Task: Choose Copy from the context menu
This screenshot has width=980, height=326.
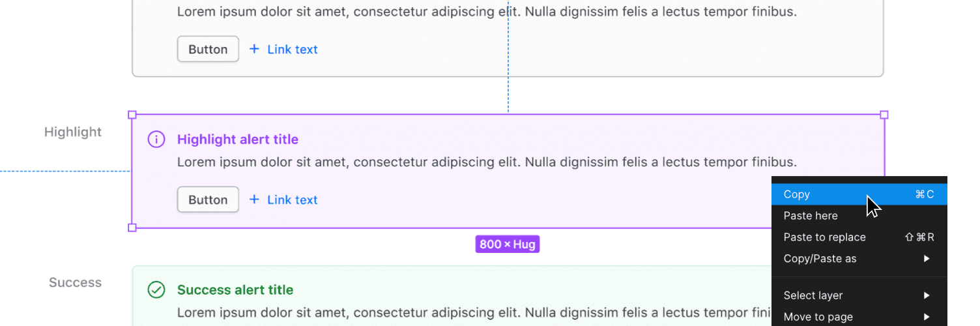Action: [x=797, y=194]
